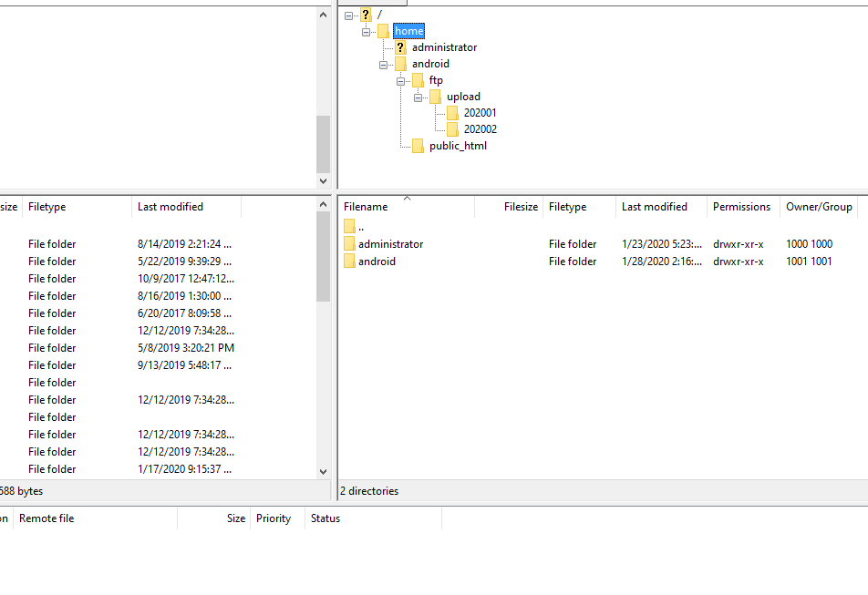
Task: Click owner value 1001 1001
Action: point(809,261)
